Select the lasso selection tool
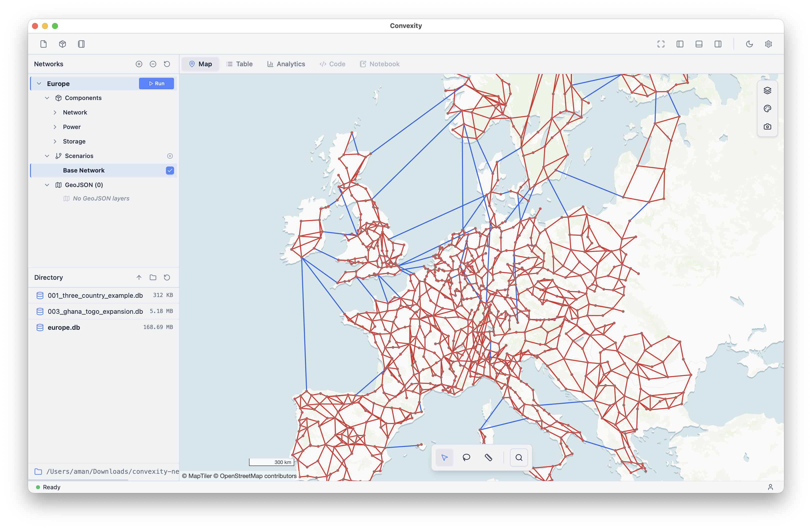The width and height of the screenshot is (812, 530). [466, 457]
